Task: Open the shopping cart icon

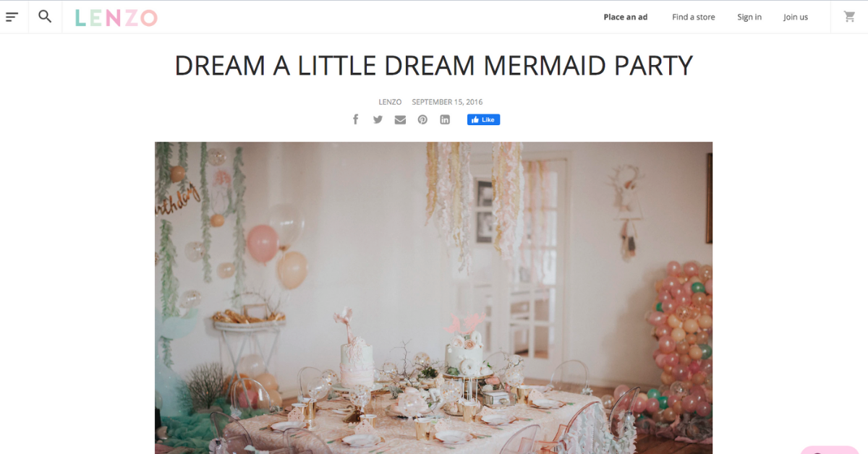Action: point(849,17)
